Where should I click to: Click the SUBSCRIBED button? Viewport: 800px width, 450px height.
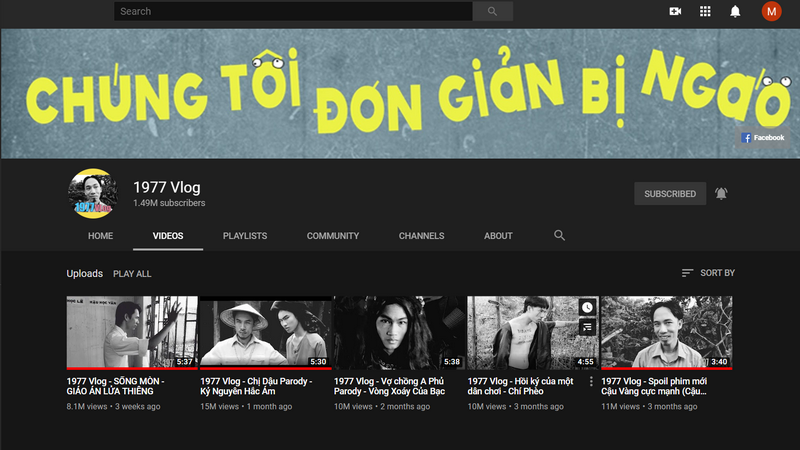(x=670, y=194)
